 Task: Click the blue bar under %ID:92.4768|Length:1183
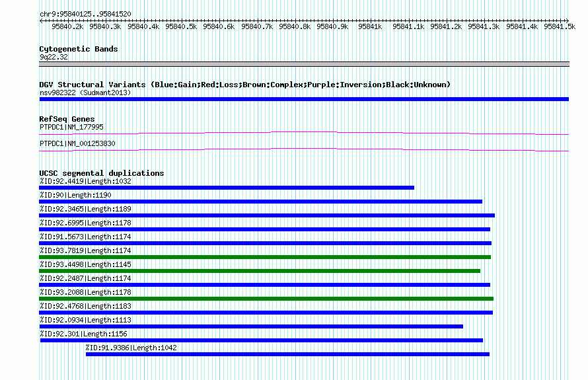point(266,313)
